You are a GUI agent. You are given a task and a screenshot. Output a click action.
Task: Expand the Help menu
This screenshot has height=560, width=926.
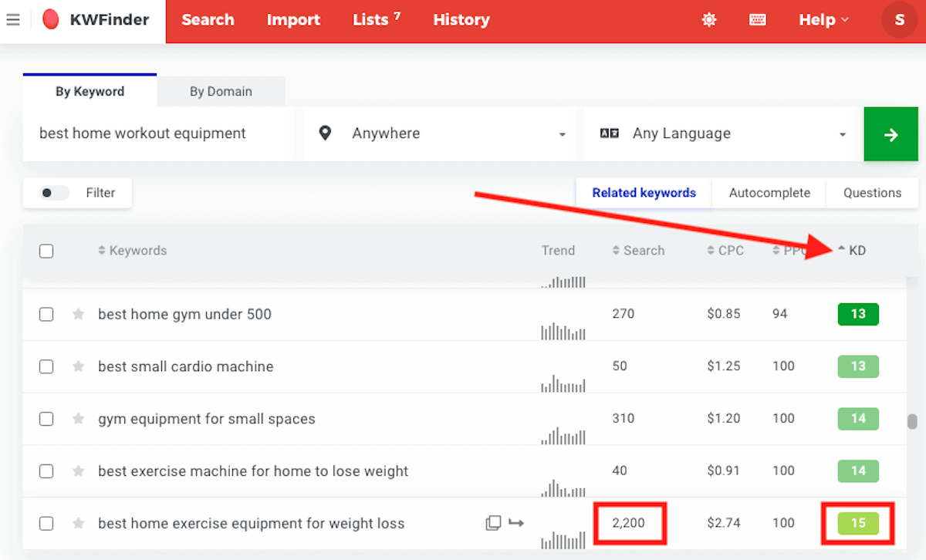(823, 20)
